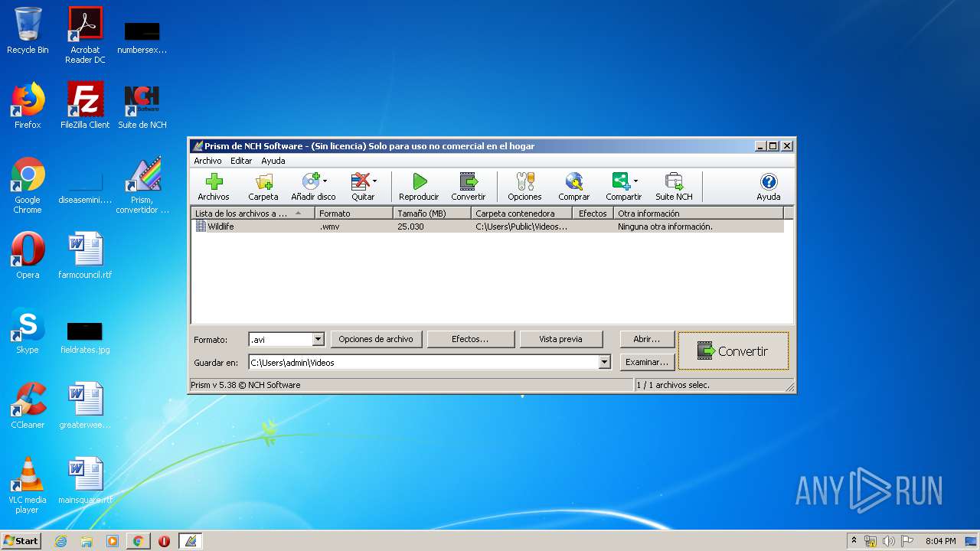
Task: Open farmcouncil.rtf desktop file
Action: pos(85,256)
